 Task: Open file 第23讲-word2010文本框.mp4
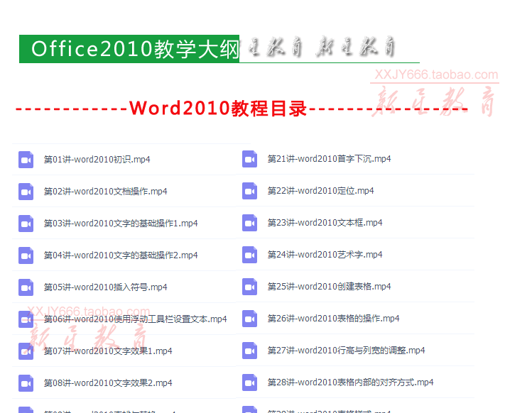pos(325,223)
